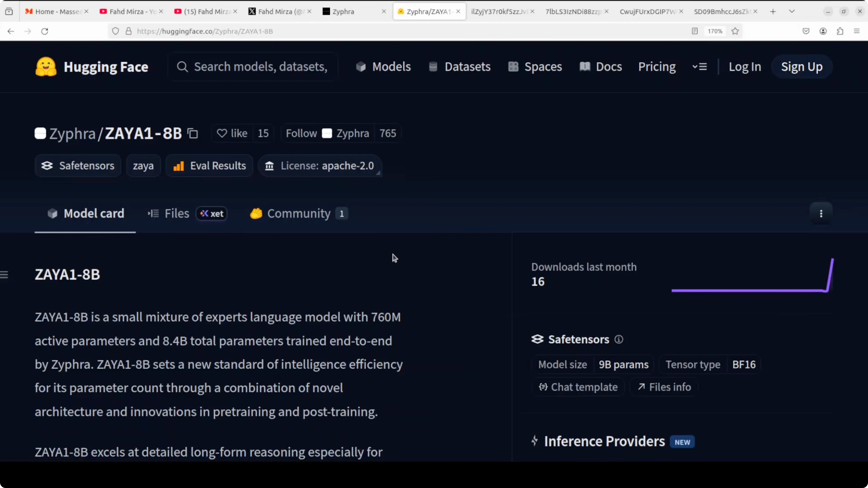Reload the page in Firefox

click(x=45, y=31)
